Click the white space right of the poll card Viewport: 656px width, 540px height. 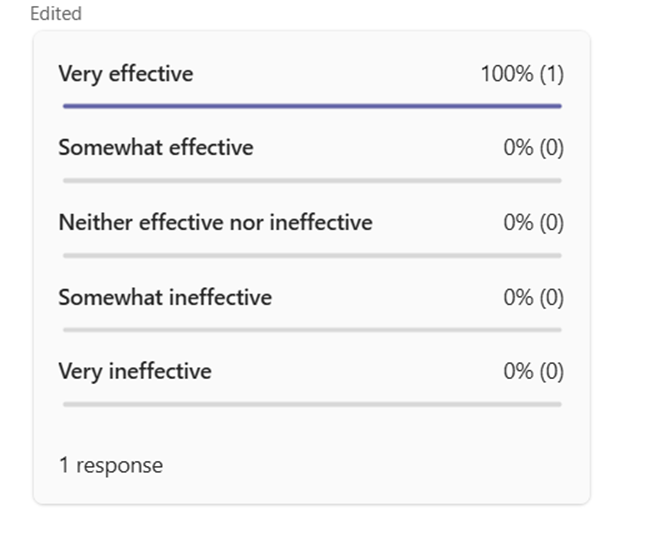pyautogui.click(x=622, y=270)
